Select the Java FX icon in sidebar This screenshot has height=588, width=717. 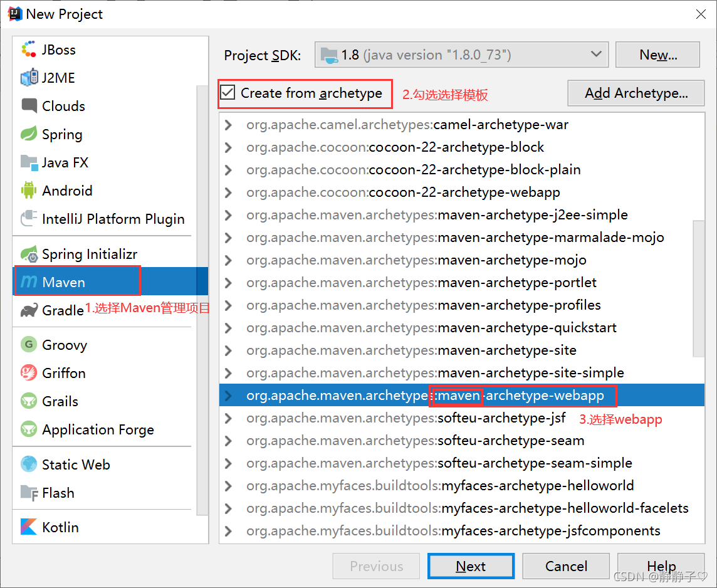pos(29,162)
